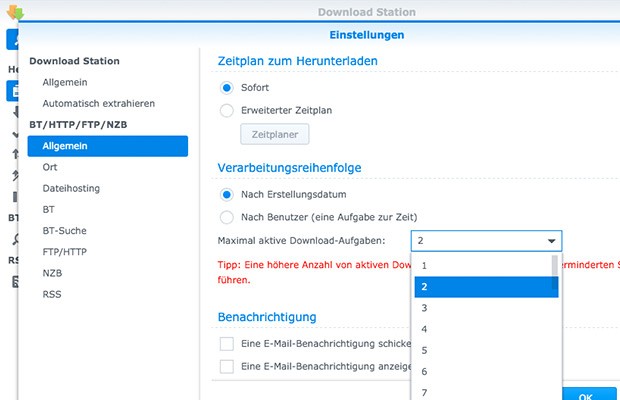Select 7 in the dropdown list
The width and height of the screenshot is (620, 400).
[x=486, y=392]
